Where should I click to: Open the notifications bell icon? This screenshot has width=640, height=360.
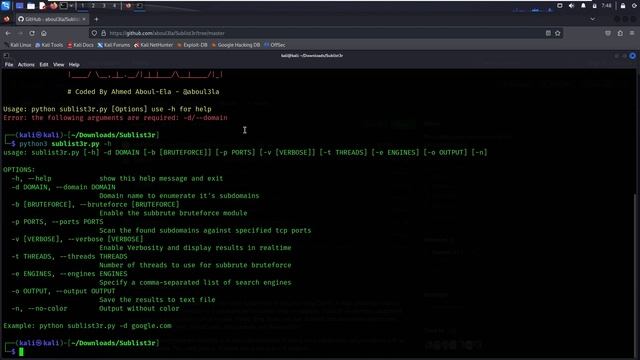583,6
